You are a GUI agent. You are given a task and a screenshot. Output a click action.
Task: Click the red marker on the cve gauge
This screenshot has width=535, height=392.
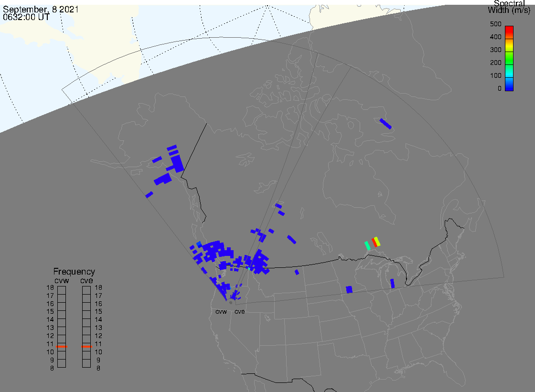86,347
